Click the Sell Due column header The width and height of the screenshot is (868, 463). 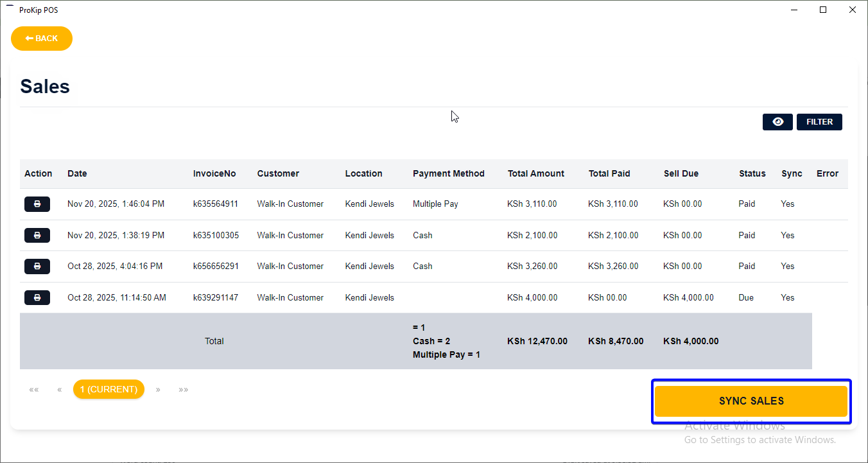coord(681,173)
